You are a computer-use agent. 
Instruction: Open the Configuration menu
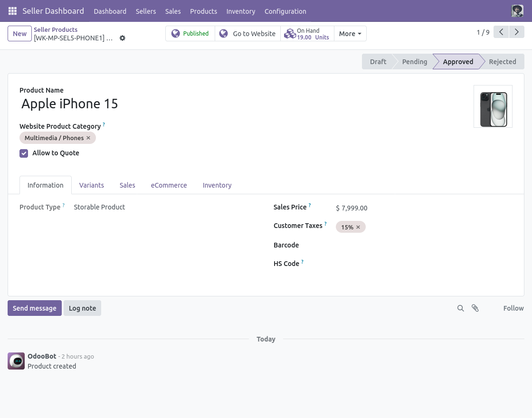285,11
